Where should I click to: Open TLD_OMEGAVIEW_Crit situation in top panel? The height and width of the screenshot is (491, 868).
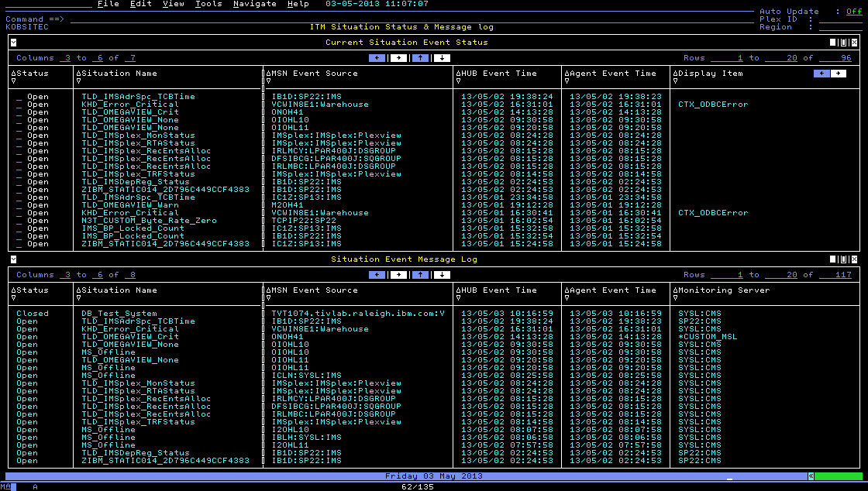130,112
